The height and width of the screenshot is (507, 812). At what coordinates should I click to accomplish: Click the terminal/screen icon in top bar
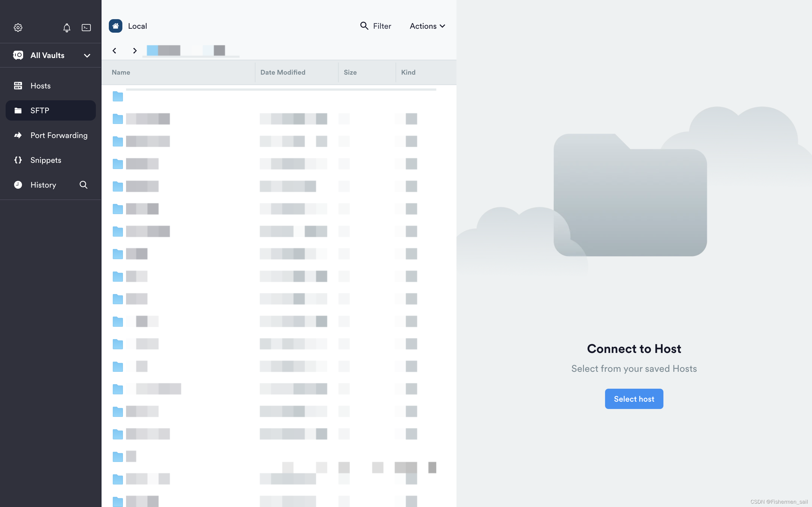pyautogui.click(x=86, y=27)
